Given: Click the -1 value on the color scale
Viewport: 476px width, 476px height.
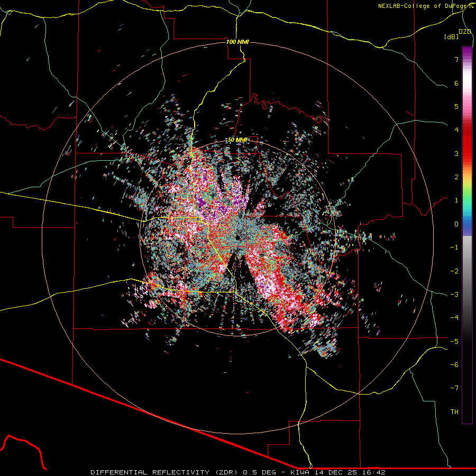Looking at the screenshot, I should click(454, 248).
